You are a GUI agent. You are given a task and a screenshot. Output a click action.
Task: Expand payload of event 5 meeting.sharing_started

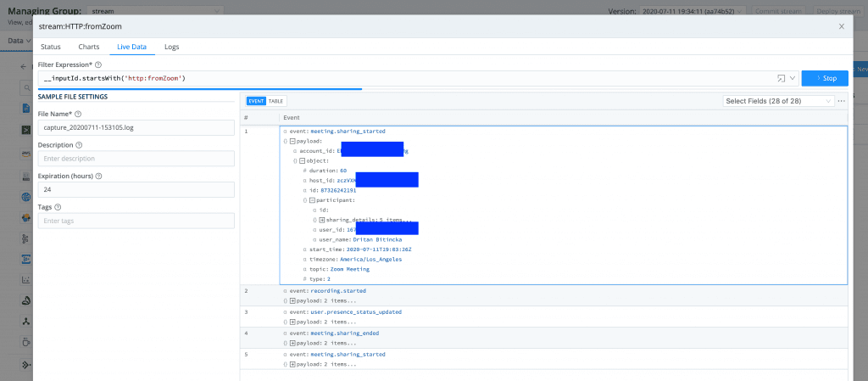[x=293, y=364]
